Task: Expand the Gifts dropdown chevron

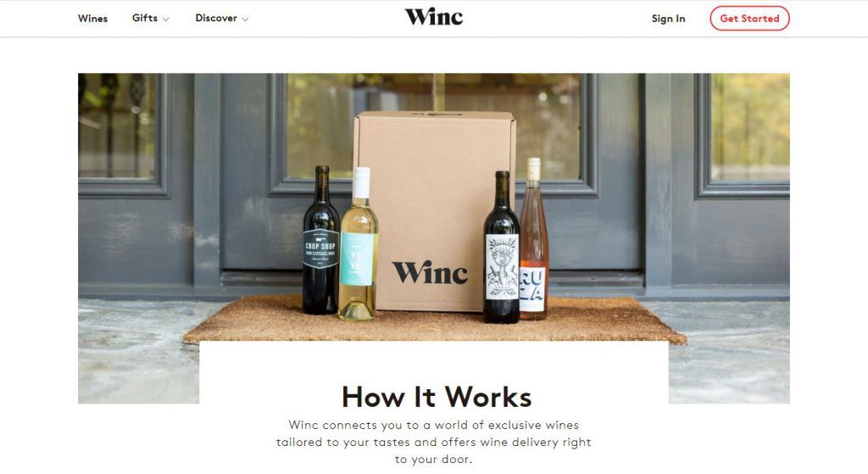Action: point(165,20)
